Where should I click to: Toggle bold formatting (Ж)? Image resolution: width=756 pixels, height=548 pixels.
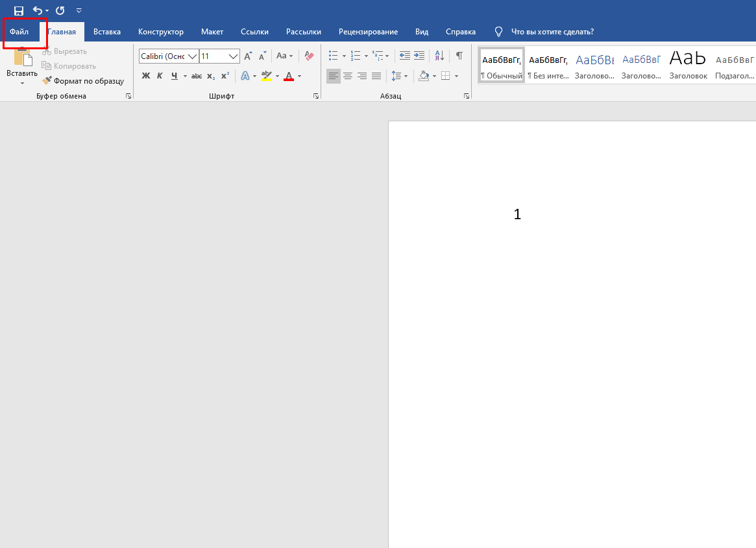146,76
